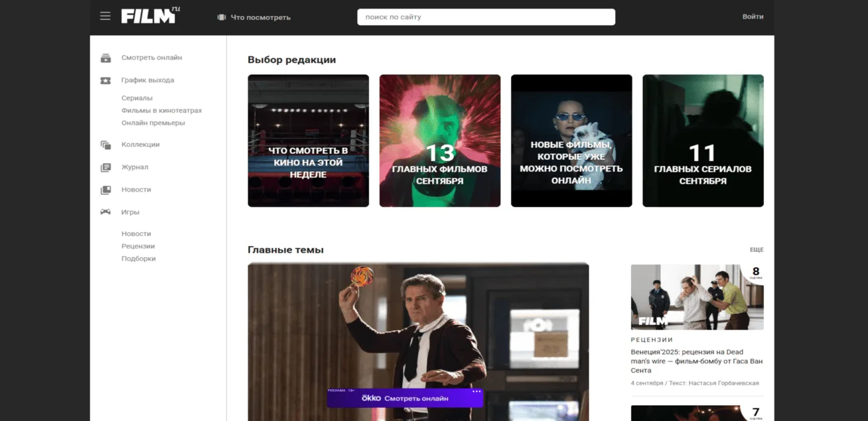The image size is (868, 421).
Task: Click the site search field
Action: pyautogui.click(x=486, y=17)
